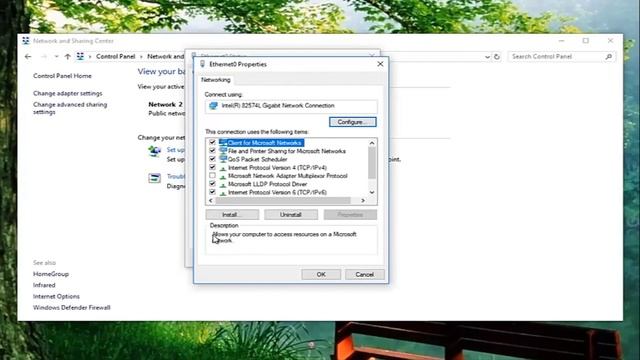Toggle File and Printer Sharing checkbox
Screen dimensions: 640x360
212,151
